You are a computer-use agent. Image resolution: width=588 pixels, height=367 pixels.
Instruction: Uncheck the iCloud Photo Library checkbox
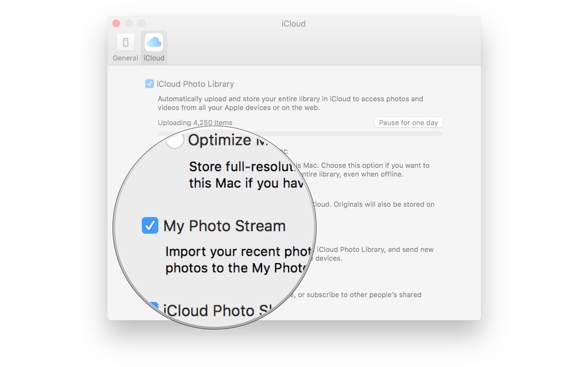(x=149, y=84)
